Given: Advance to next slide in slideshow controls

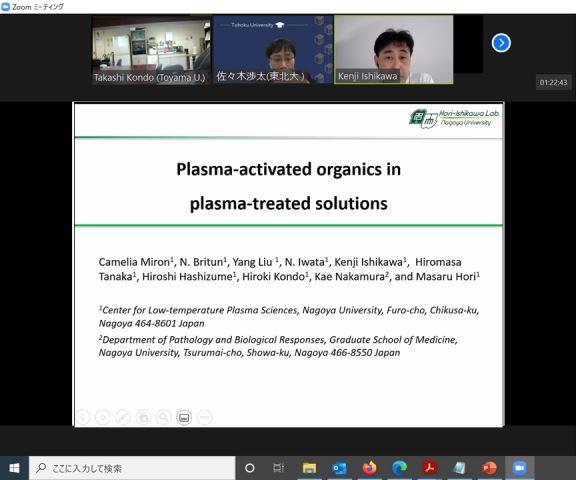Looking at the screenshot, I should tap(102, 418).
